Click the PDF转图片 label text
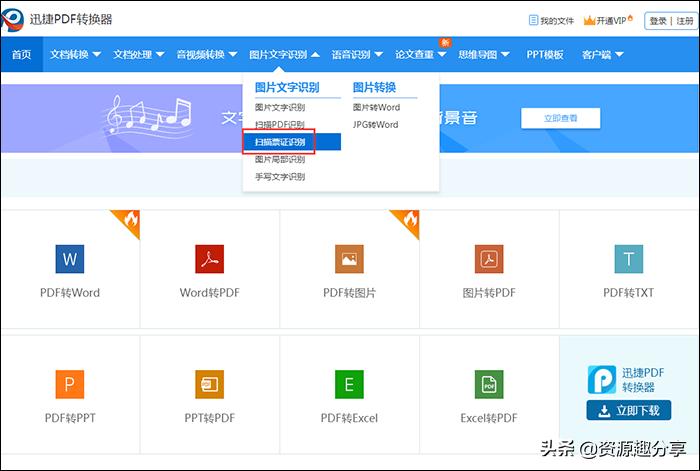 point(349,293)
